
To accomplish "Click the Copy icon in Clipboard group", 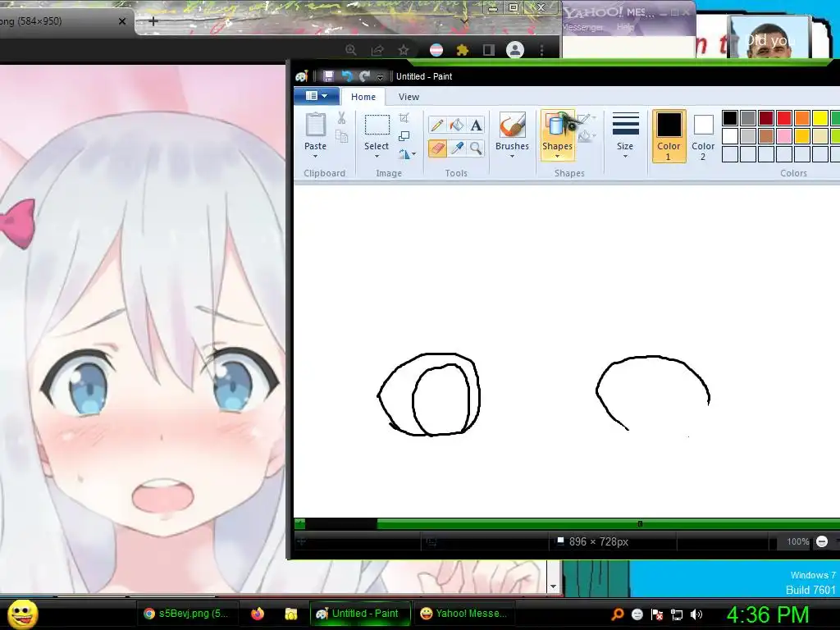I will click(x=341, y=137).
